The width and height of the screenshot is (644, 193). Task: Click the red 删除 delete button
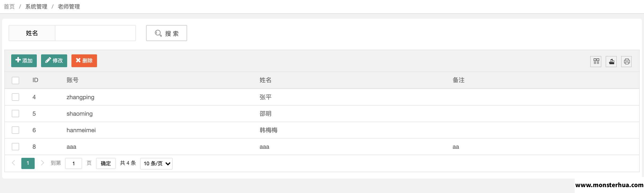84,61
